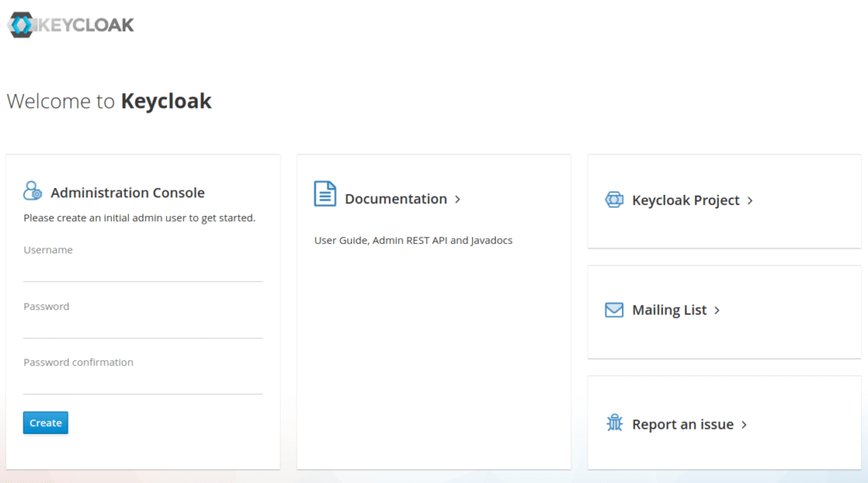Click the 'User Guide, Admin REST API and Javadocs' text

(413, 240)
